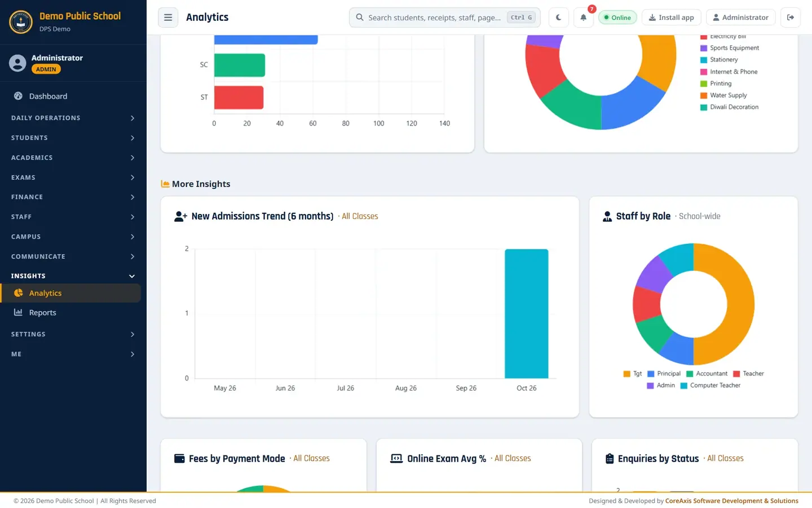Viewport: 812px width, 508px height.
Task: Click the red ST category bar
Action: tap(239, 97)
